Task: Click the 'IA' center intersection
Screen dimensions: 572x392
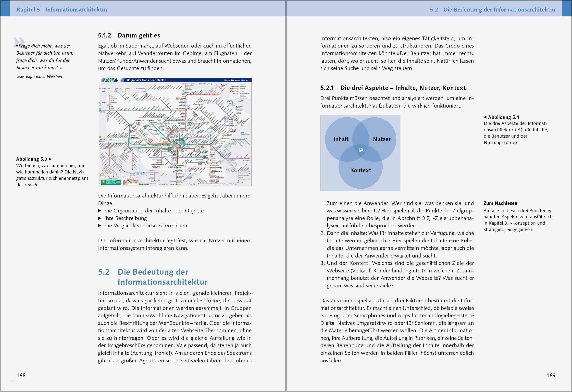Action: 361,150
